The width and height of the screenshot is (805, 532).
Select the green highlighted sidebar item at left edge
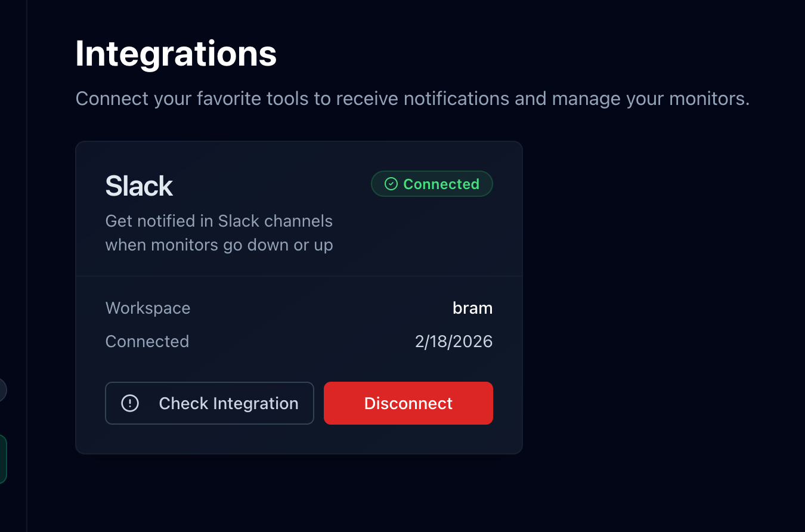pyautogui.click(x=3, y=459)
